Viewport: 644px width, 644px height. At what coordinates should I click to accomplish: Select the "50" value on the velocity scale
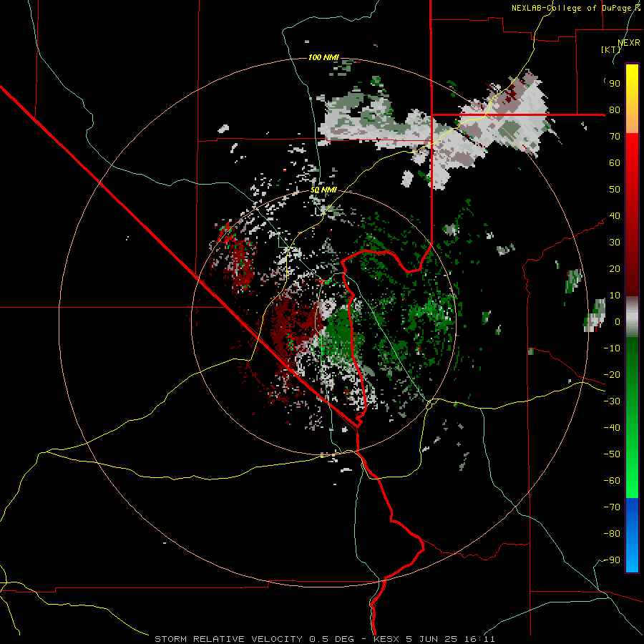(615, 190)
